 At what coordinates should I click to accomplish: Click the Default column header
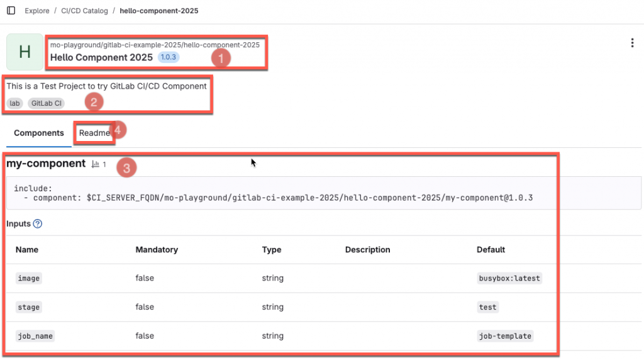tap(491, 250)
